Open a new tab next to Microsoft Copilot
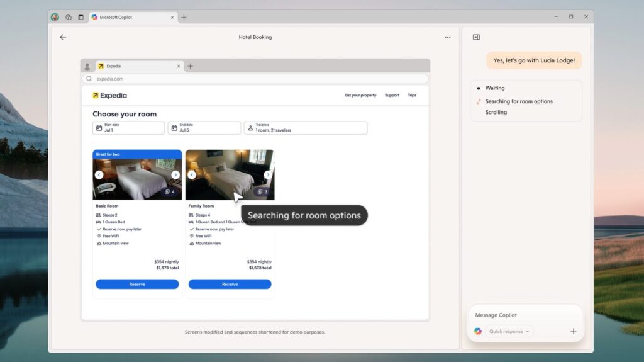The image size is (644, 362). [184, 17]
